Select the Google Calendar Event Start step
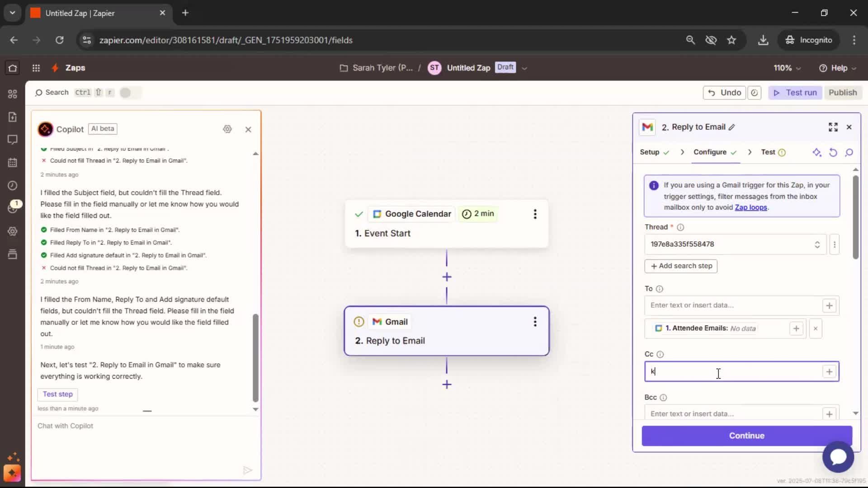Viewport: 868px width, 488px height. (447, 223)
